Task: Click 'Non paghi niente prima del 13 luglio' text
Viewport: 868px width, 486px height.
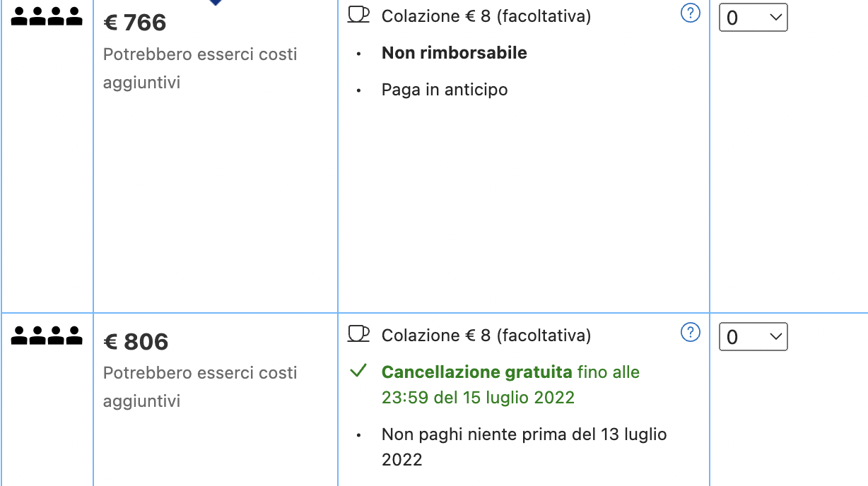Action: [524, 434]
